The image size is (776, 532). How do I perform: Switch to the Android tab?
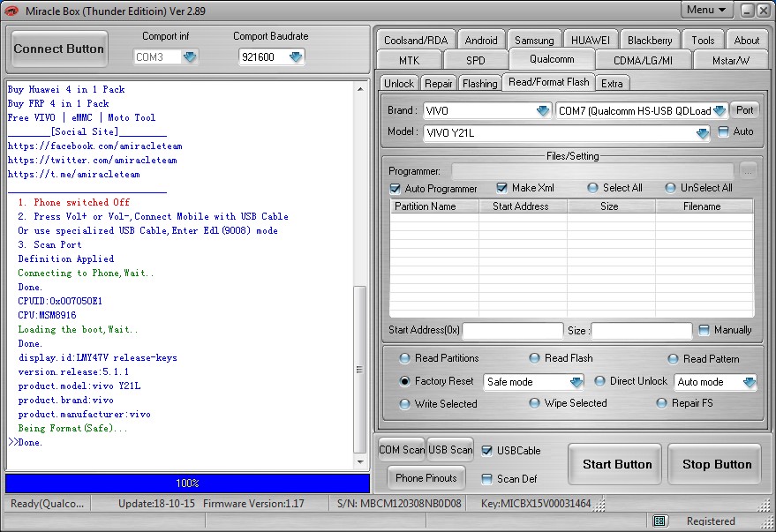pos(481,40)
